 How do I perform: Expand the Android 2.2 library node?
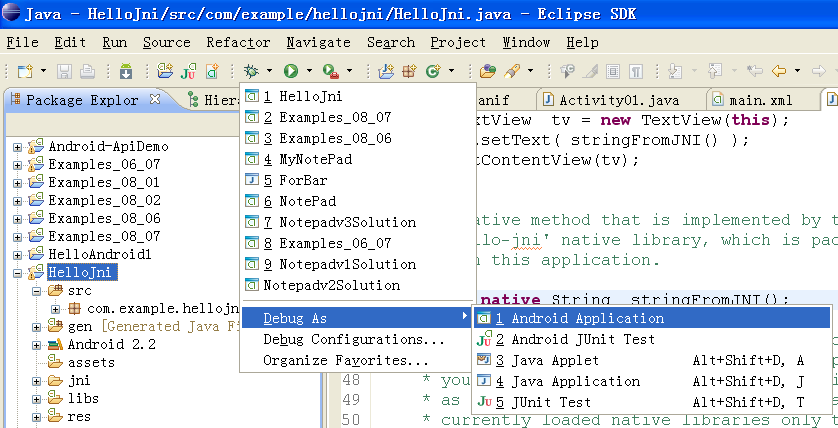(36, 345)
